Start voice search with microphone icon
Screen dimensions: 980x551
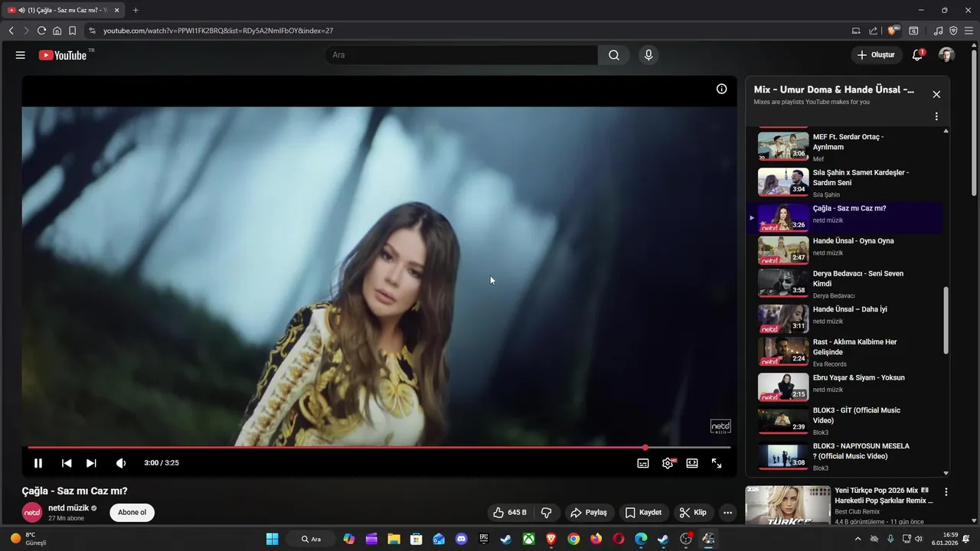648,55
